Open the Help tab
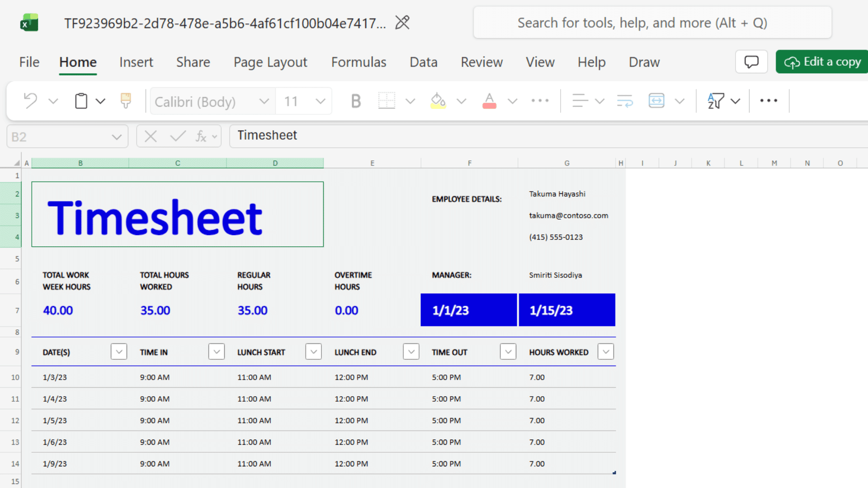The image size is (868, 488). pyautogui.click(x=591, y=62)
